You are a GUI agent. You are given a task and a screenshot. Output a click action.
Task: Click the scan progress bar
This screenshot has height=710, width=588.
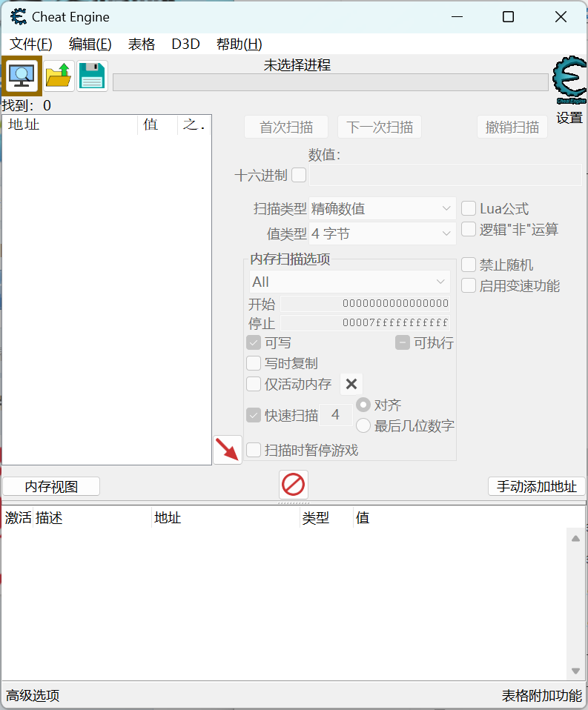pos(331,82)
